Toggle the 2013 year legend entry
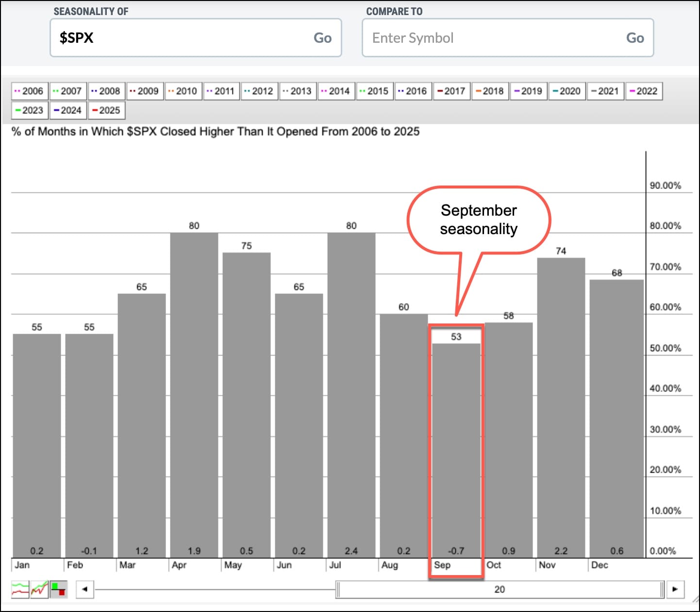 coord(298,91)
